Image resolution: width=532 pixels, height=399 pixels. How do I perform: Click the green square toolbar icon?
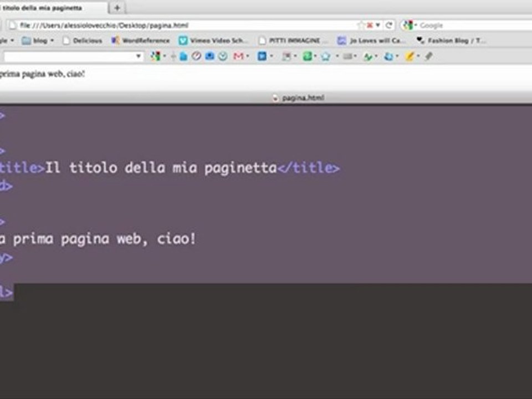[x=307, y=56]
